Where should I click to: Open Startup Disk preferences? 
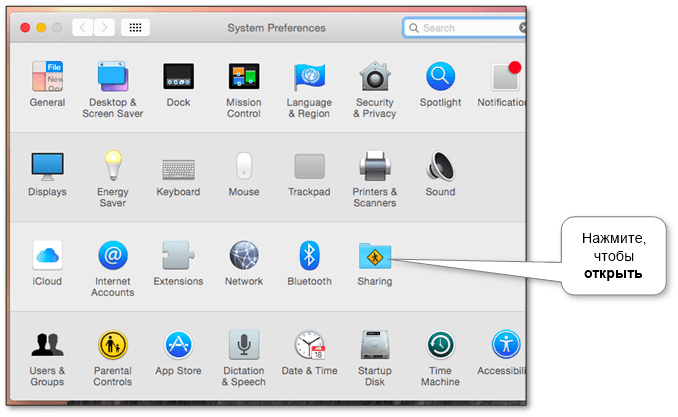[x=374, y=358]
